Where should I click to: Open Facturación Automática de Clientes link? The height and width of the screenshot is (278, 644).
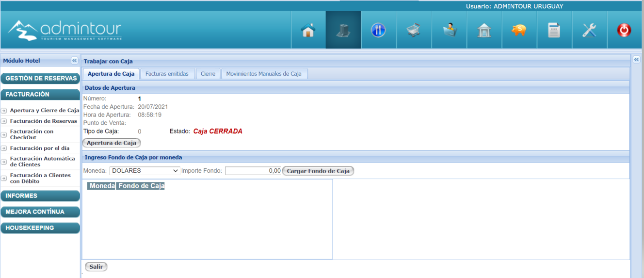[x=43, y=162]
